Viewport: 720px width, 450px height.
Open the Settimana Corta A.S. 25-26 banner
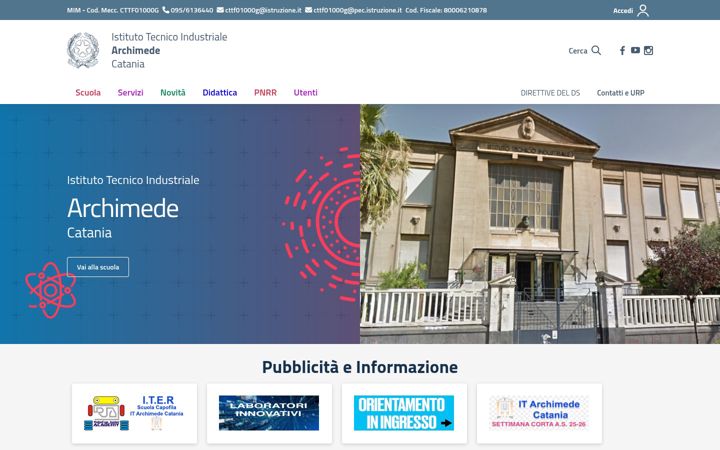(539, 413)
